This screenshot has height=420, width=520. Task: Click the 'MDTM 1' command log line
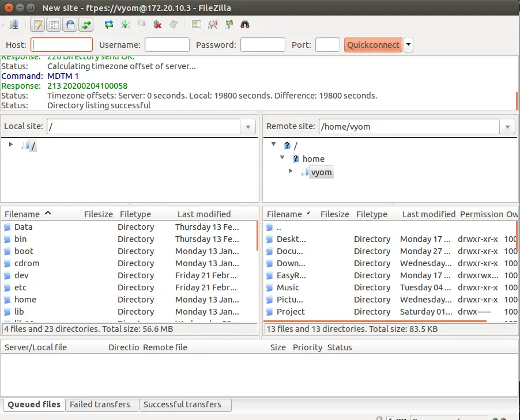63,76
